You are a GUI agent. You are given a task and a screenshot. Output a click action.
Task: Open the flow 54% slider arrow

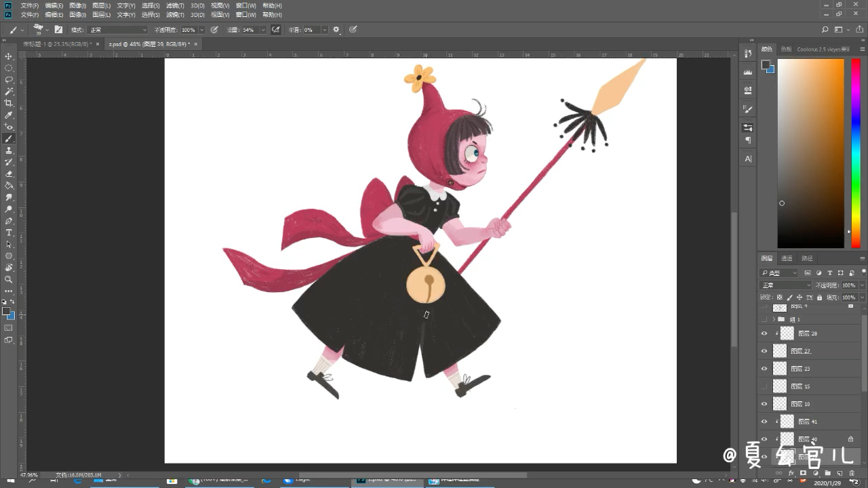pyautogui.click(x=263, y=30)
